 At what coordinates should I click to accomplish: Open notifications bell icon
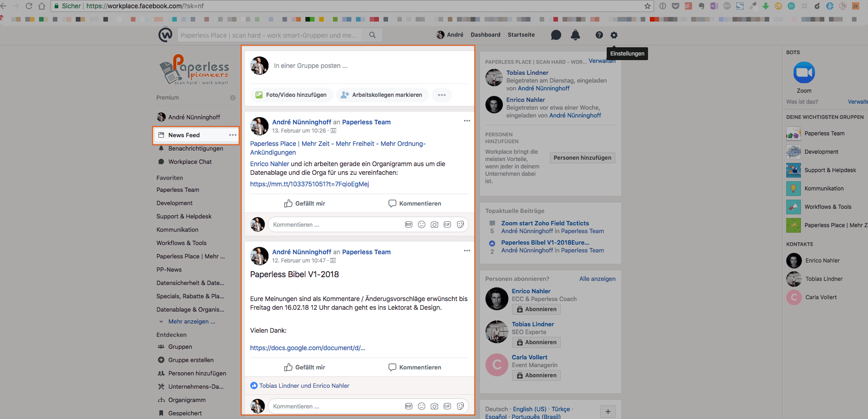575,35
